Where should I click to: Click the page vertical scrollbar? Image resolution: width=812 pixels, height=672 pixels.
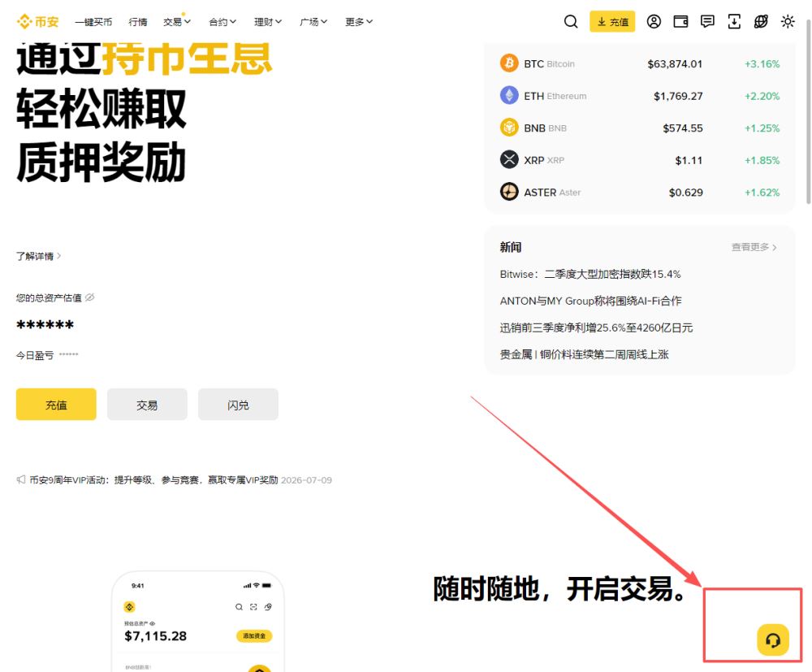tap(808, 111)
